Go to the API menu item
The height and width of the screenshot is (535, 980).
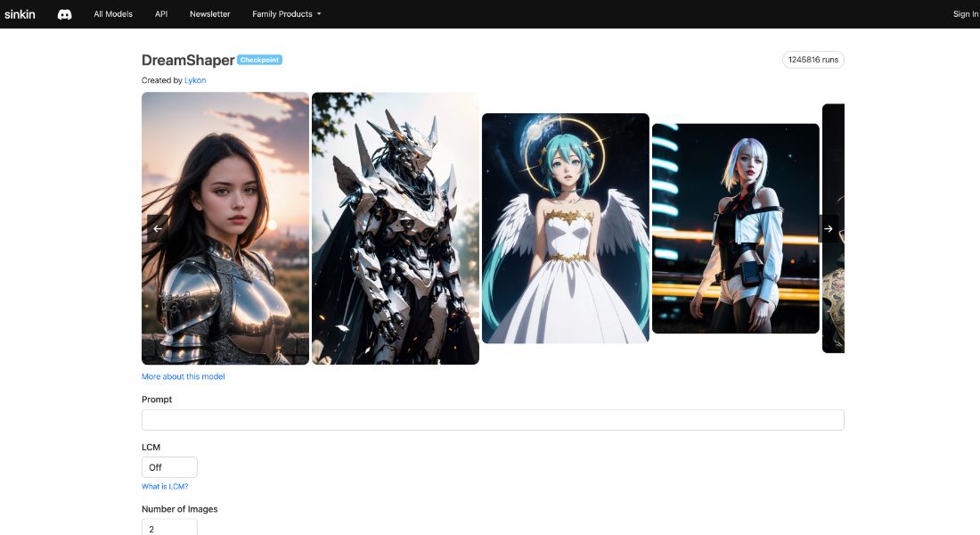coord(161,13)
